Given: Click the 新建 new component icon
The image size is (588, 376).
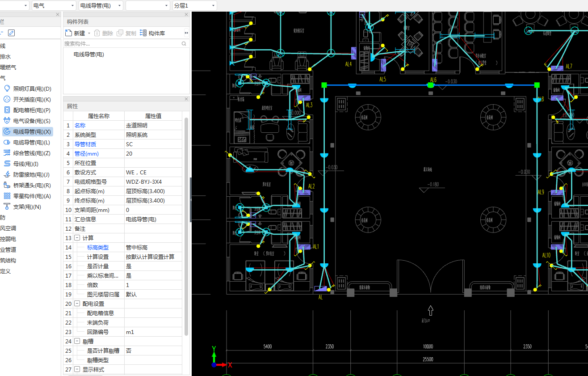Looking at the screenshot, I should point(68,33).
